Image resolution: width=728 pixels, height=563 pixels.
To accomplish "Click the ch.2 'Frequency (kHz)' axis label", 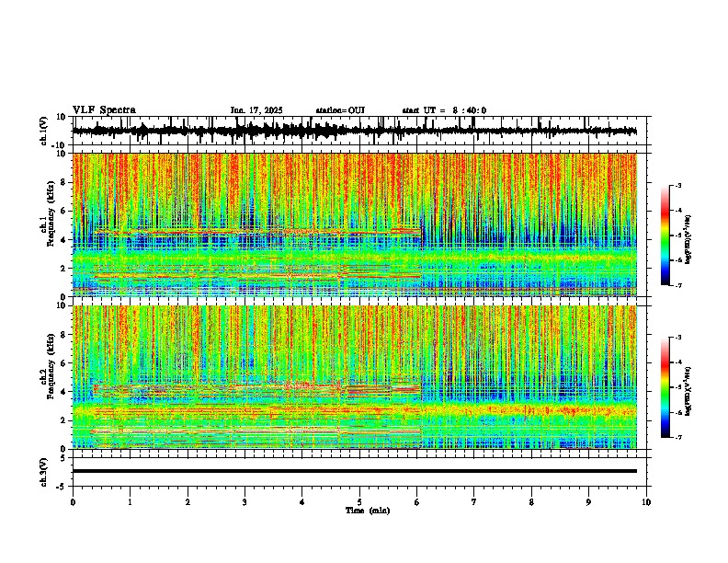I will click(51, 366).
